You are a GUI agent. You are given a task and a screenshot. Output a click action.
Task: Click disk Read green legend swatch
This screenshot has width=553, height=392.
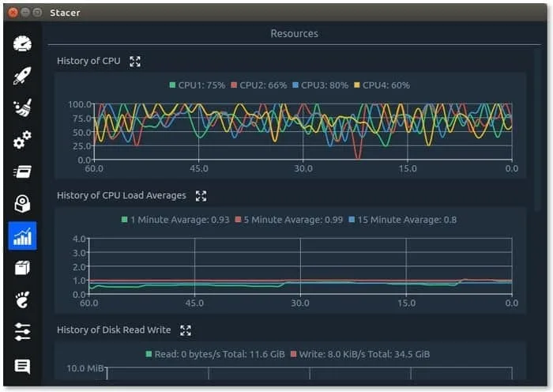(149, 354)
